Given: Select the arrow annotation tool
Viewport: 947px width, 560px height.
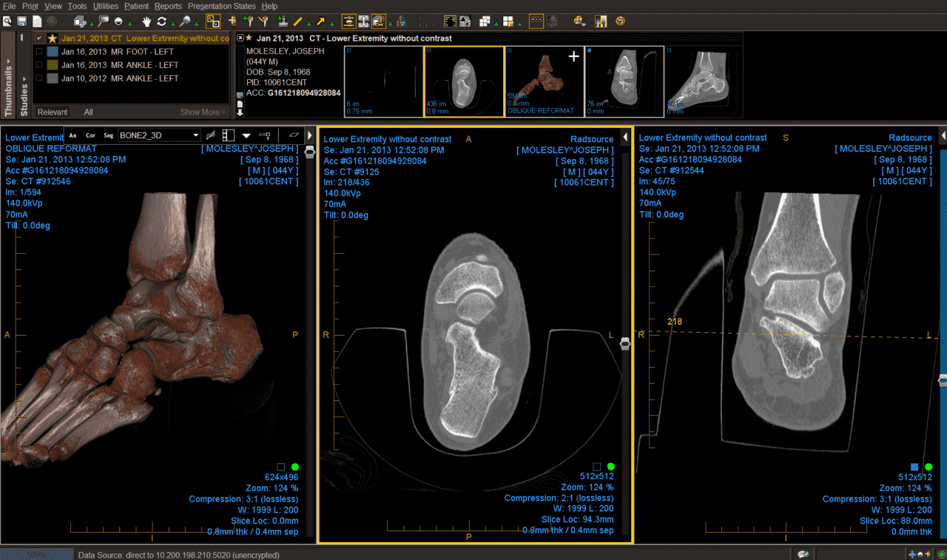Looking at the screenshot, I should pyautogui.click(x=322, y=21).
